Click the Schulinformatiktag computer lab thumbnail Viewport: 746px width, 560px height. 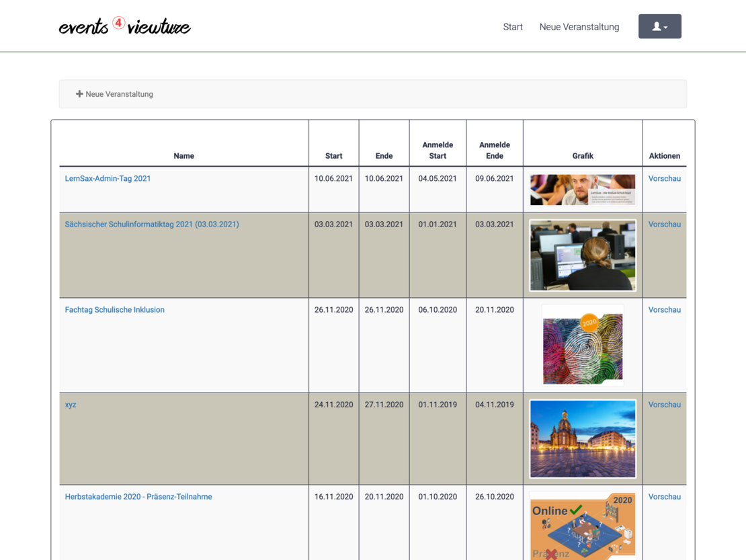point(582,255)
